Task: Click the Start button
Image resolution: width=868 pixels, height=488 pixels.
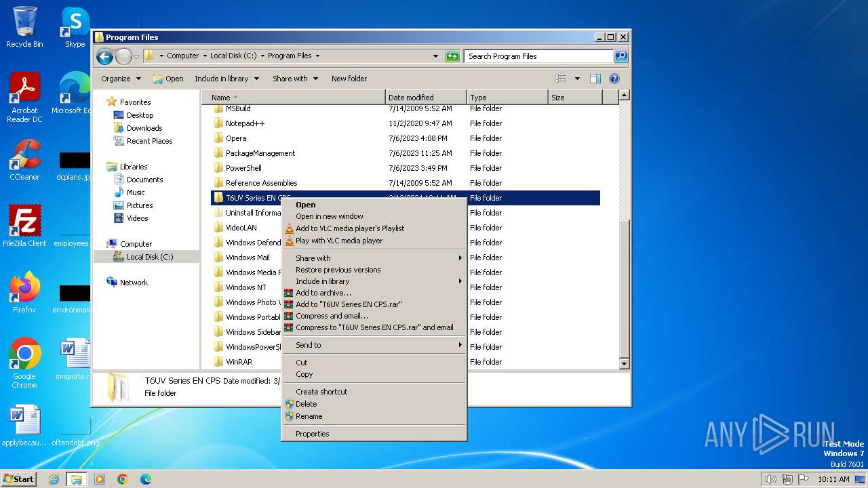Action: click(19, 479)
